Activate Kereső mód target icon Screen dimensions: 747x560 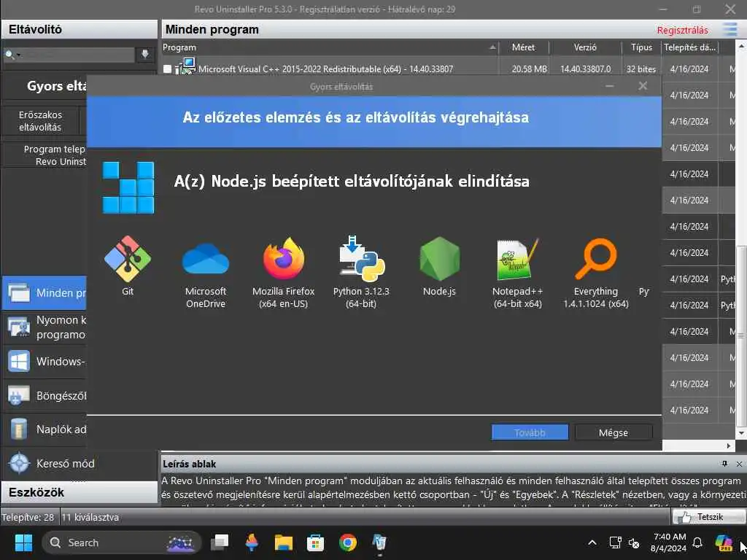19,463
